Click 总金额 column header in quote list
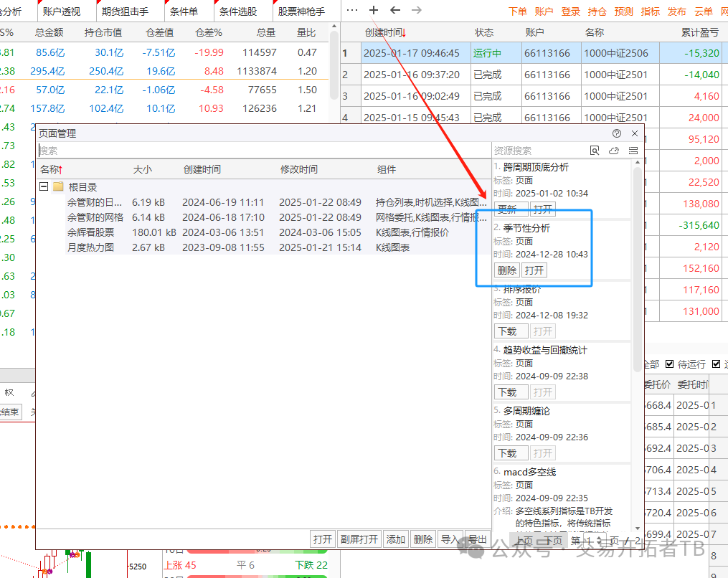 tap(49, 32)
